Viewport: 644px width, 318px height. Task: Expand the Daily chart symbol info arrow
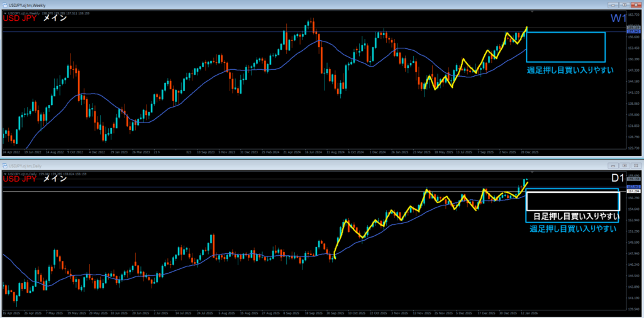tap(5, 174)
